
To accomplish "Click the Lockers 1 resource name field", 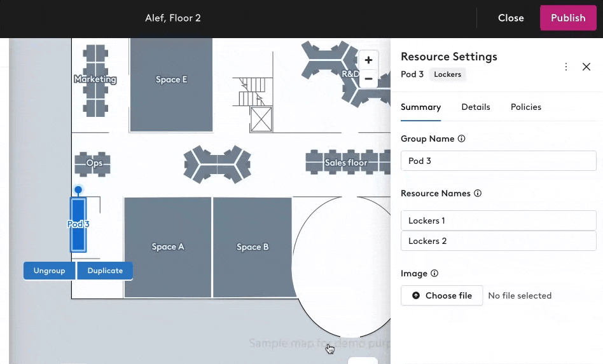I will 499,220.
